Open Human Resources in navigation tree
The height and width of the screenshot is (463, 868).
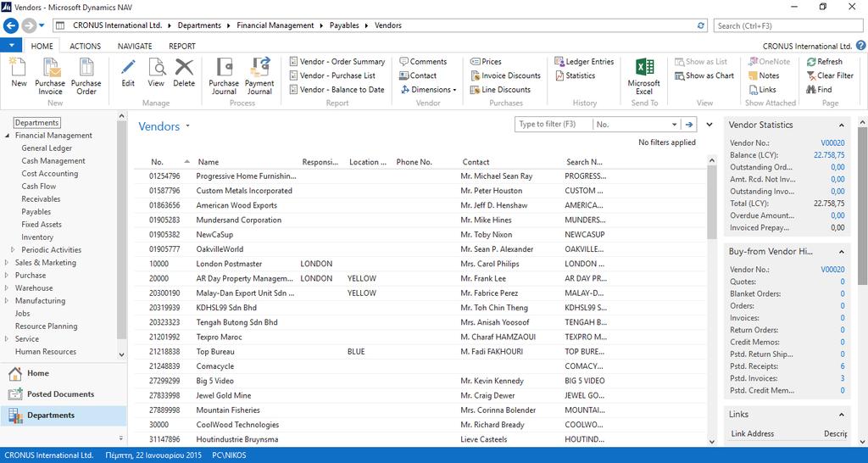click(x=46, y=352)
